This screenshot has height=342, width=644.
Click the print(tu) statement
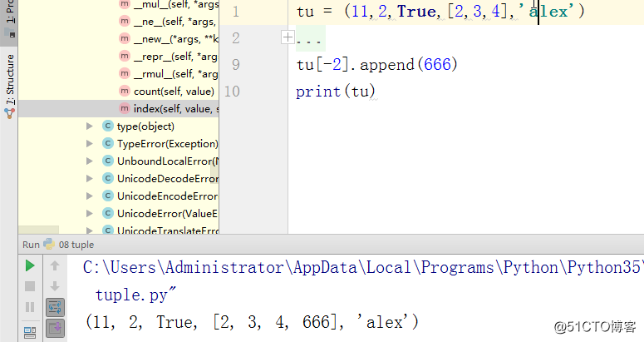tap(336, 92)
